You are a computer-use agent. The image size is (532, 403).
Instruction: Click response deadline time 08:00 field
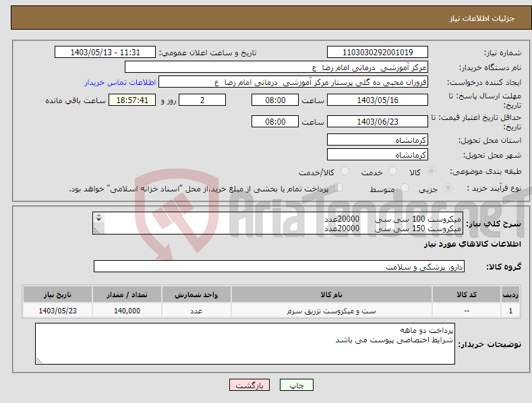[275, 100]
